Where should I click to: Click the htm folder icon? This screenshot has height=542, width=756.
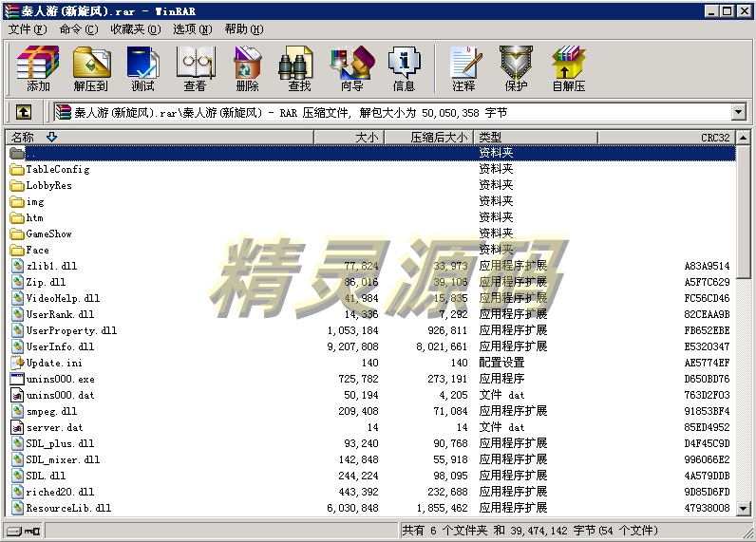click(17, 217)
